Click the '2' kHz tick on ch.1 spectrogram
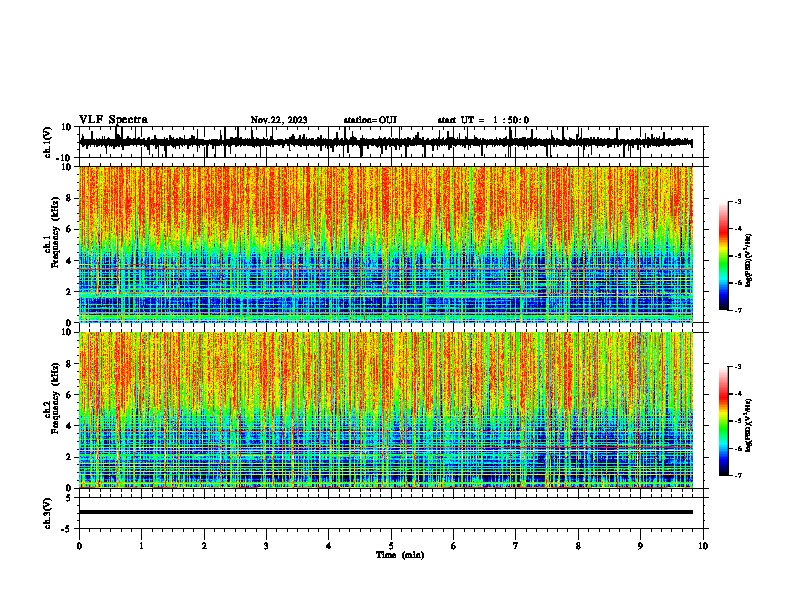792x612 pixels. pos(70,291)
